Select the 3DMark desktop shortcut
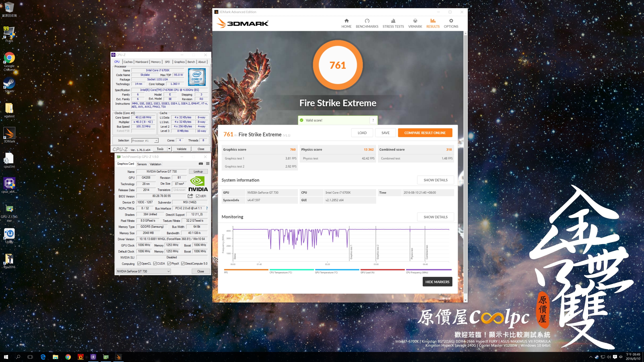This screenshot has width=644, height=362. pyautogui.click(x=9, y=135)
